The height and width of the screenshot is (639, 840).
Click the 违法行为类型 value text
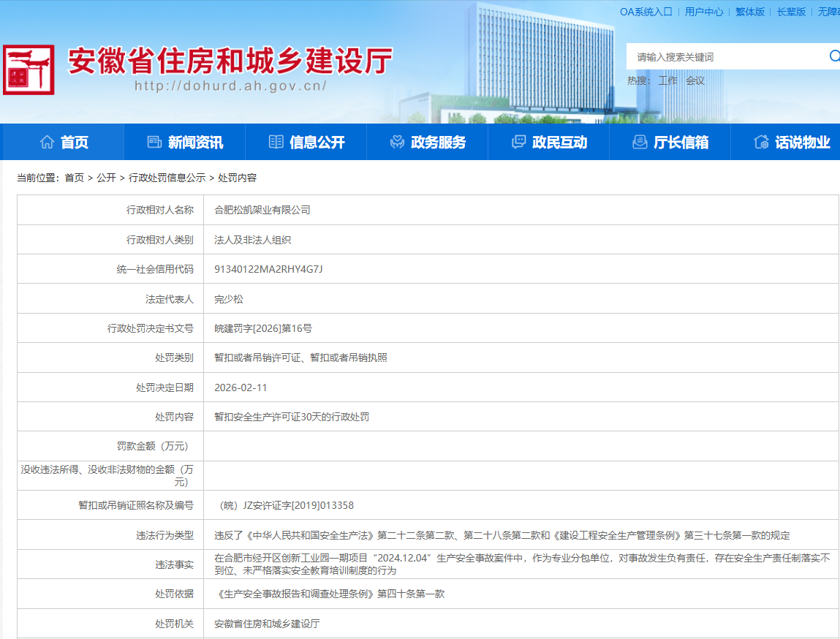tap(502, 535)
